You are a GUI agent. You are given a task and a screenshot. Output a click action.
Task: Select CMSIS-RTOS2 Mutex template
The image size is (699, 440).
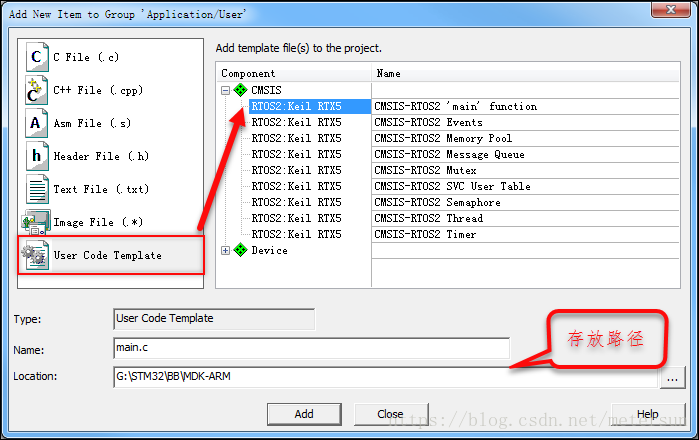425,171
